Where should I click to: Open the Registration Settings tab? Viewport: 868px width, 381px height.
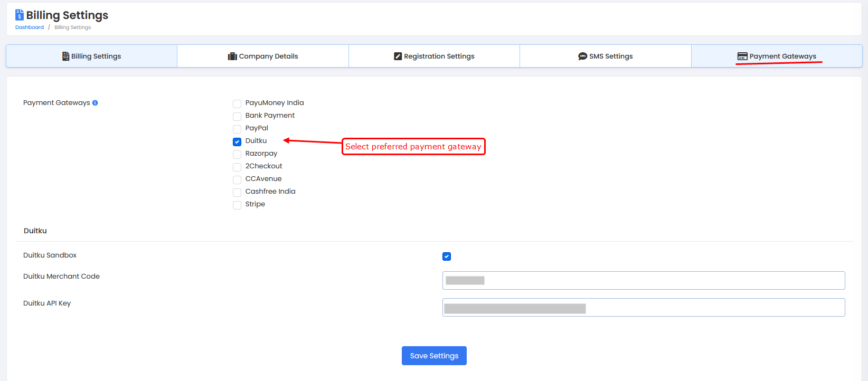tap(434, 56)
